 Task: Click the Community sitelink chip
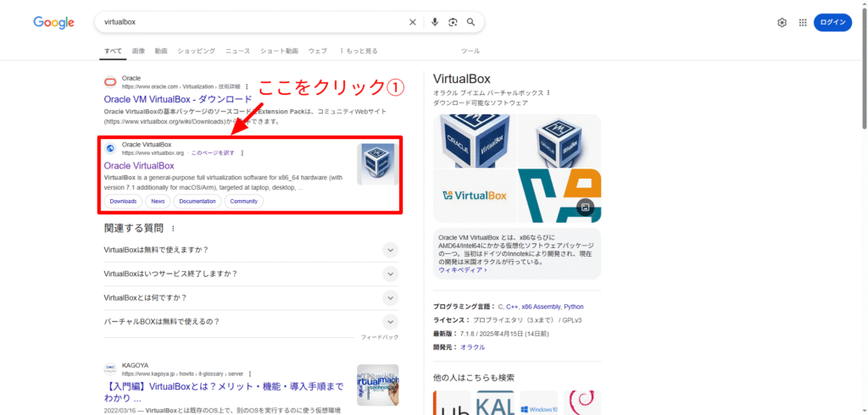243,202
